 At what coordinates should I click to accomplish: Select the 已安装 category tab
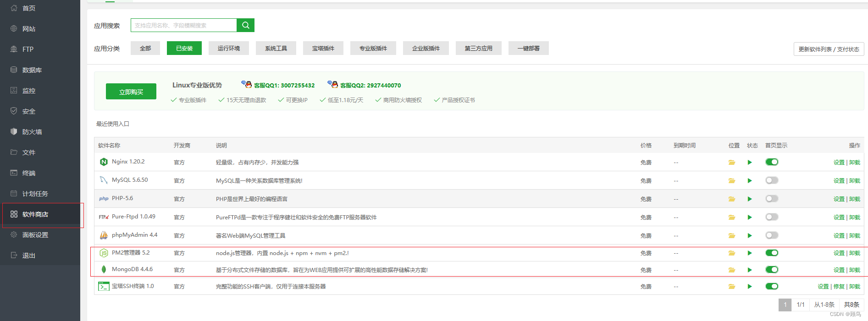pyautogui.click(x=184, y=48)
